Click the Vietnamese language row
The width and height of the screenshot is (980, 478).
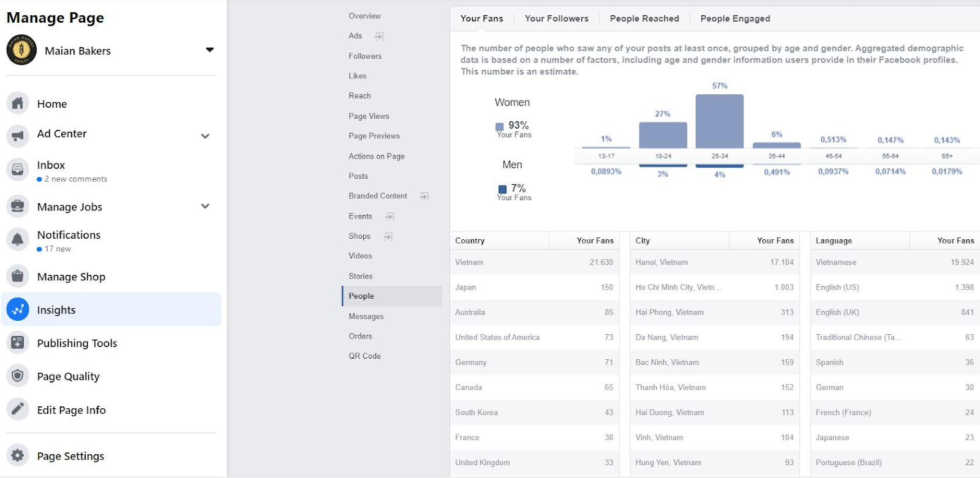click(x=895, y=262)
